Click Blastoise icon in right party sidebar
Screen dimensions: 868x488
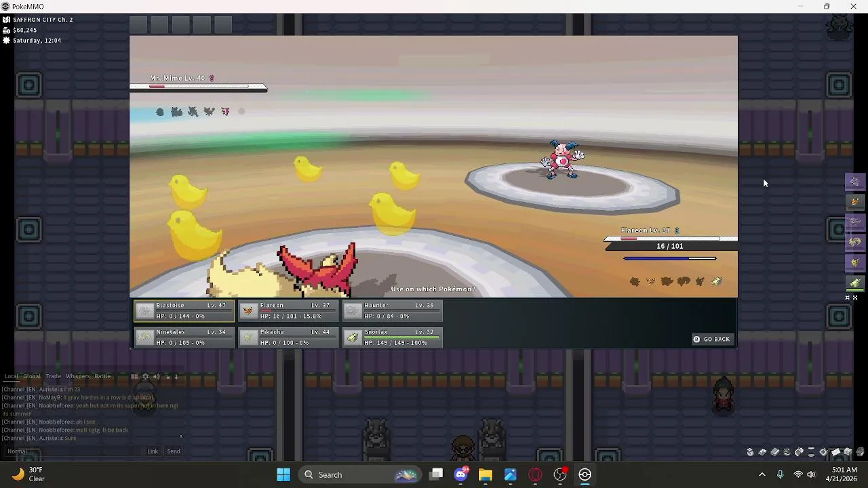tap(854, 181)
